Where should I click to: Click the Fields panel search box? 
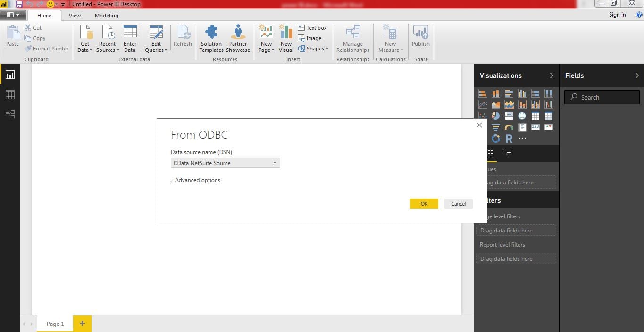[601, 97]
